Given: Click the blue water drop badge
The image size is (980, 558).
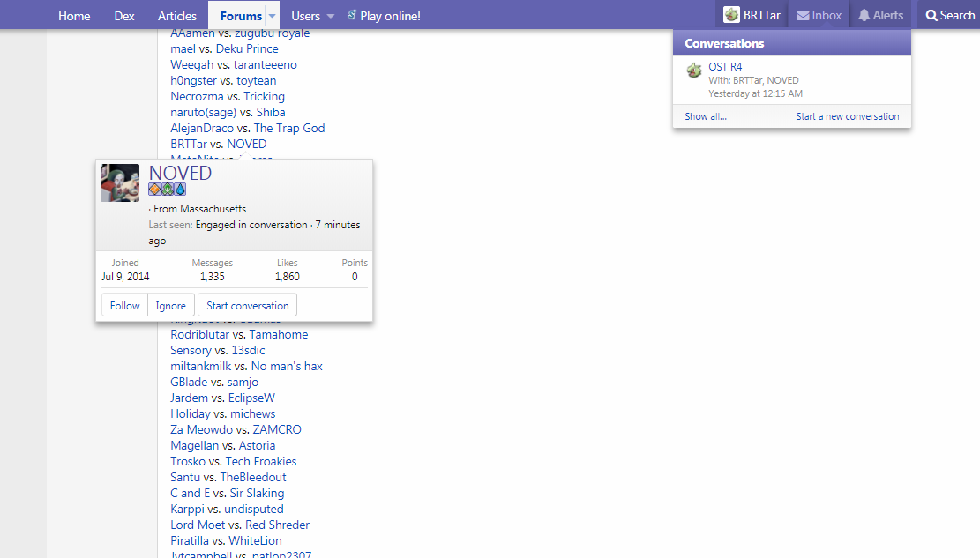Looking at the screenshot, I should tap(180, 190).
